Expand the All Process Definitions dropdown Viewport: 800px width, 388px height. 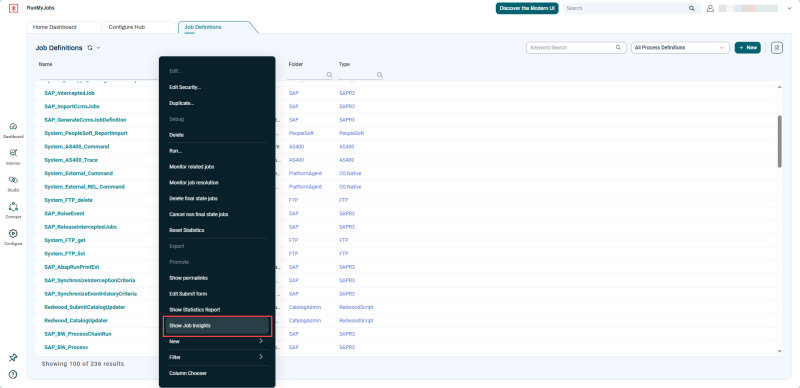(x=680, y=47)
